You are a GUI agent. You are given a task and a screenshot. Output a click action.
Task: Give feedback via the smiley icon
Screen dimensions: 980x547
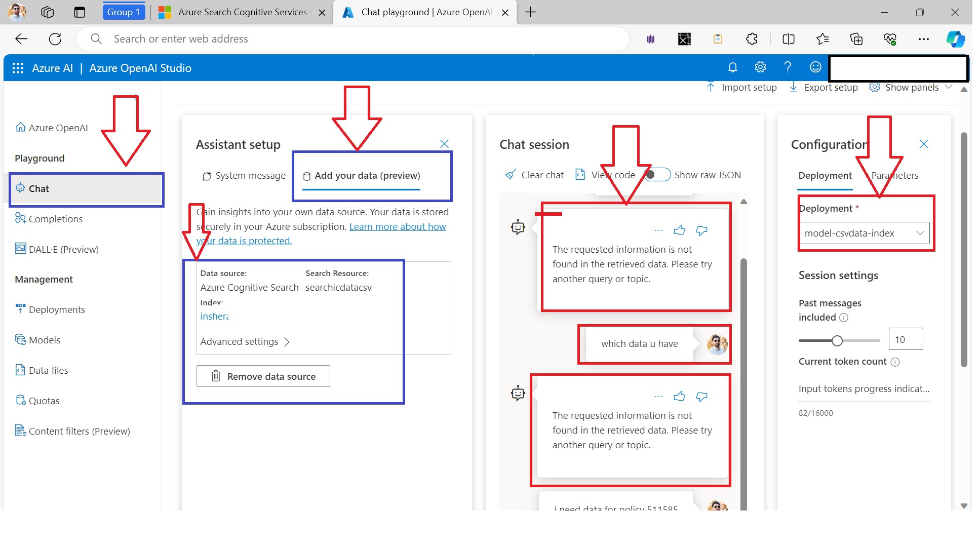click(815, 67)
